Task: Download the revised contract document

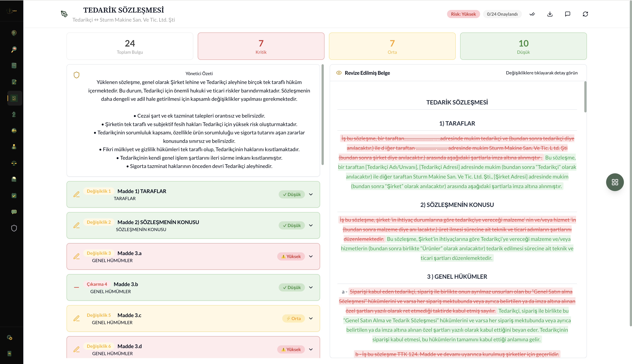Action: pyautogui.click(x=550, y=14)
